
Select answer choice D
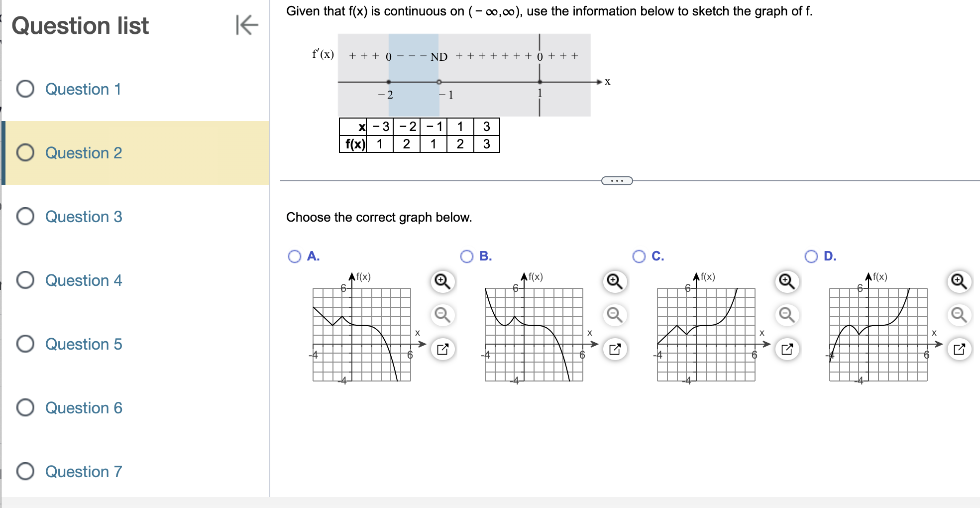[811, 256]
